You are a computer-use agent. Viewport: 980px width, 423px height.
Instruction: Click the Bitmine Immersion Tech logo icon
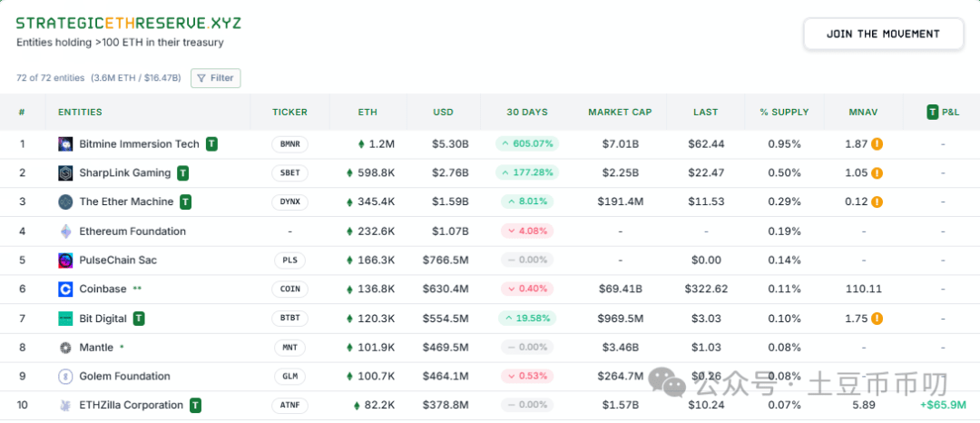(65, 144)
